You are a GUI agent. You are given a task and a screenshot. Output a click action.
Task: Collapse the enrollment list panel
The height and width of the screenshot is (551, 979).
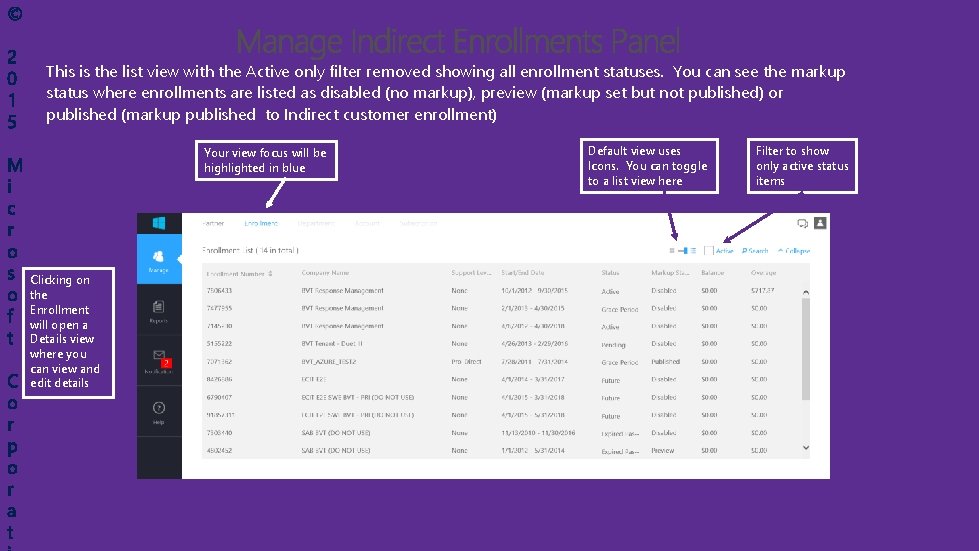point(794,251)
